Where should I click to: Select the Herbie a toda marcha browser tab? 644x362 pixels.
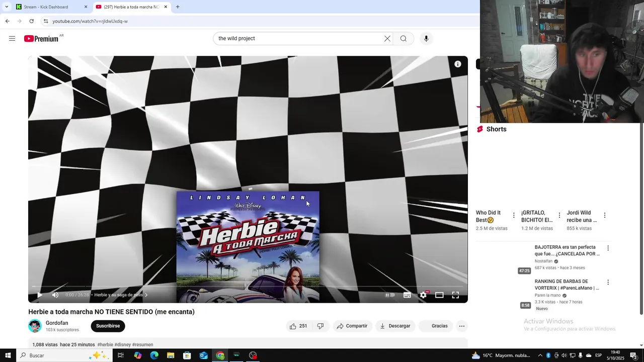(131, 7)
